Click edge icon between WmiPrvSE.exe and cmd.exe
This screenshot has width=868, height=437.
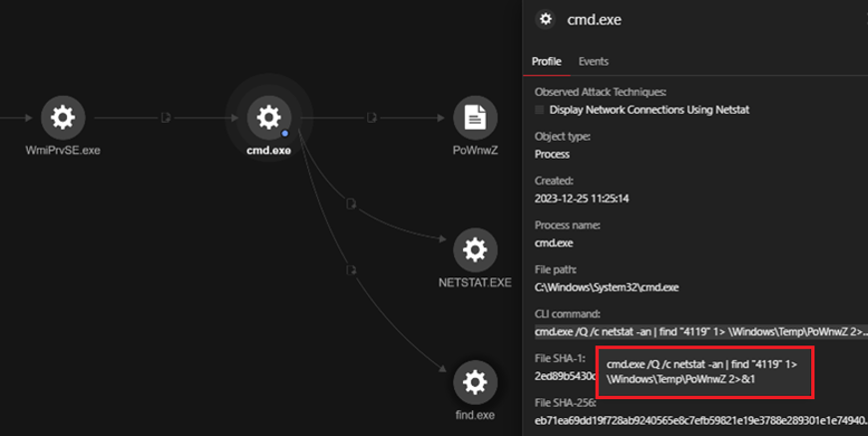166,118
